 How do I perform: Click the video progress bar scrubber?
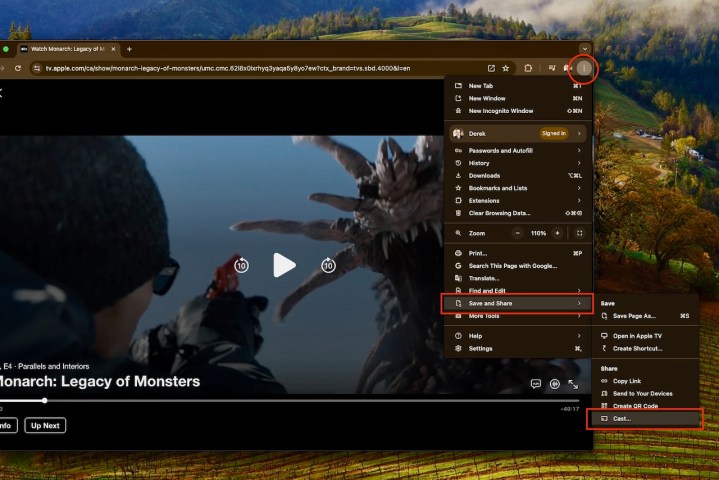click(x=44, y=400)
